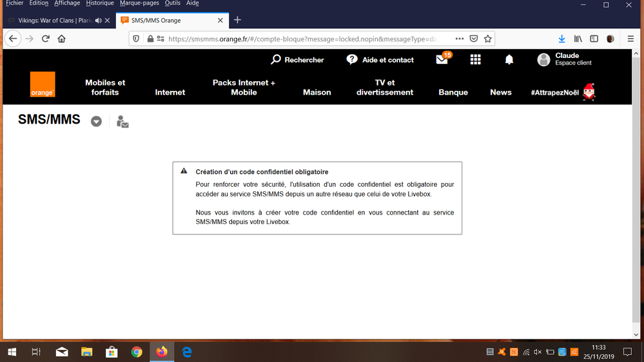Open the Firefox hamburger menu
The height and width of the screenshot is (362, 644).
point(630,39)
